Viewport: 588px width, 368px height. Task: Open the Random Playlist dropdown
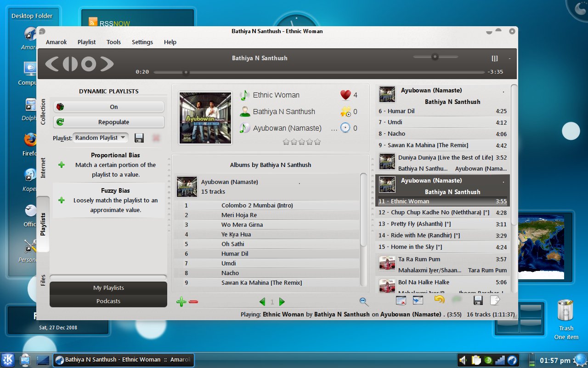tap(100, 138)
